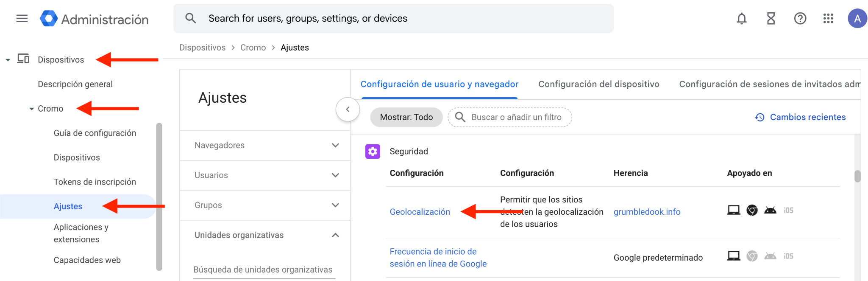
Task: Open the Geolocalización setting link
Action: click(x=420, y=212)
